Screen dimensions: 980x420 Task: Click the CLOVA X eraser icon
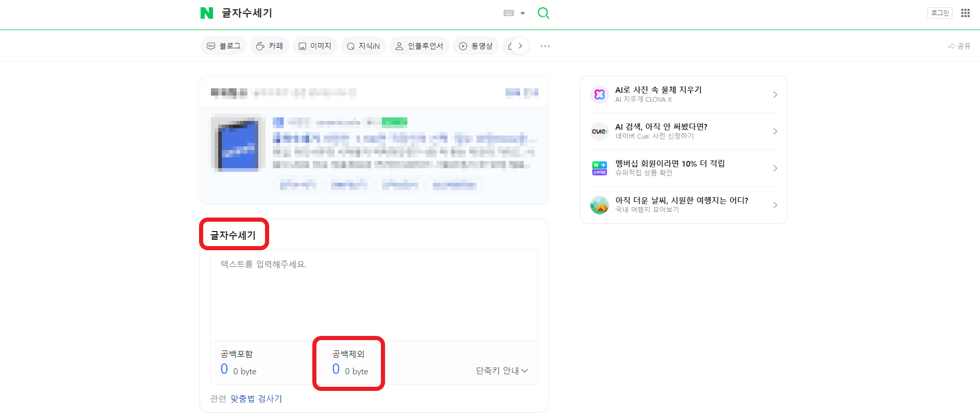pyautogui.click(x=600, y=94)
